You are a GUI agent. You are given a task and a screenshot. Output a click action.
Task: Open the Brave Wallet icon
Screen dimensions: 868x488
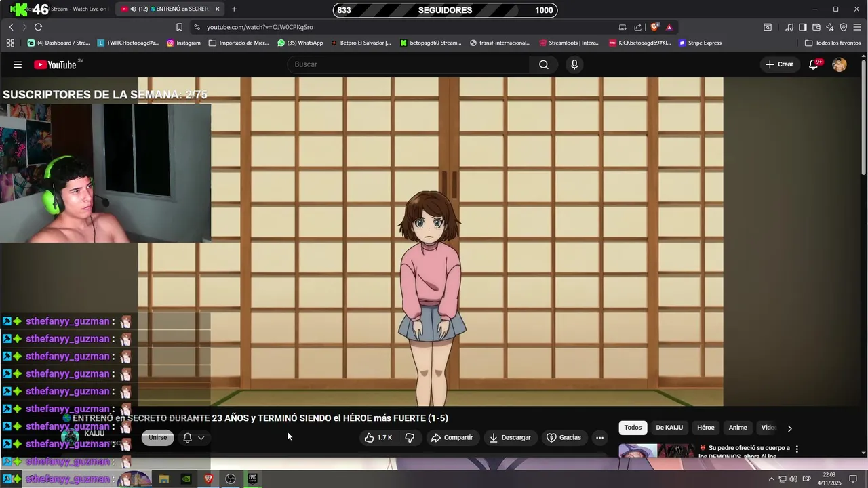(816, 27)
